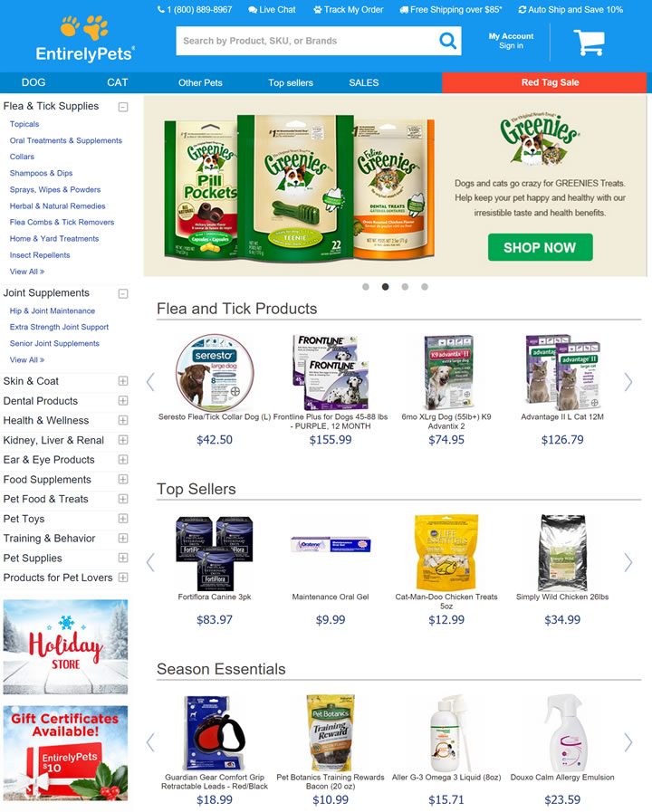
Task: Select the fourth banner slide dot
Action: [425, 287]
